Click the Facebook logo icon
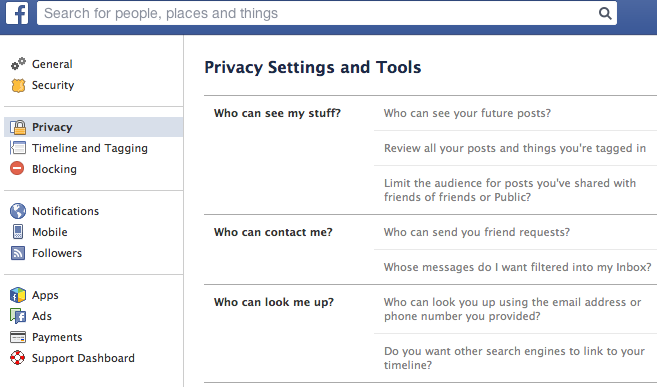This screenshot has height=387, width=657. pyautogui.click(x=17, y=13)
